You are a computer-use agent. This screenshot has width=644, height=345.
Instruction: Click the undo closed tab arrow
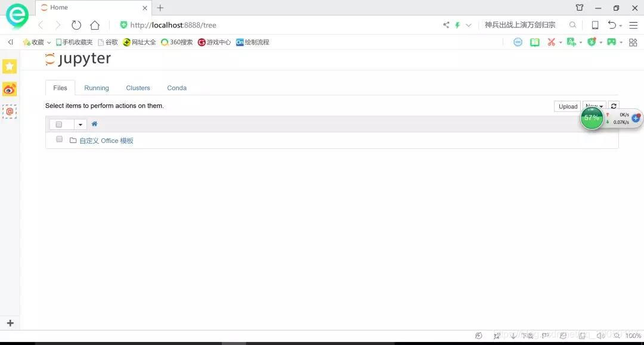[x=612, y=25]
